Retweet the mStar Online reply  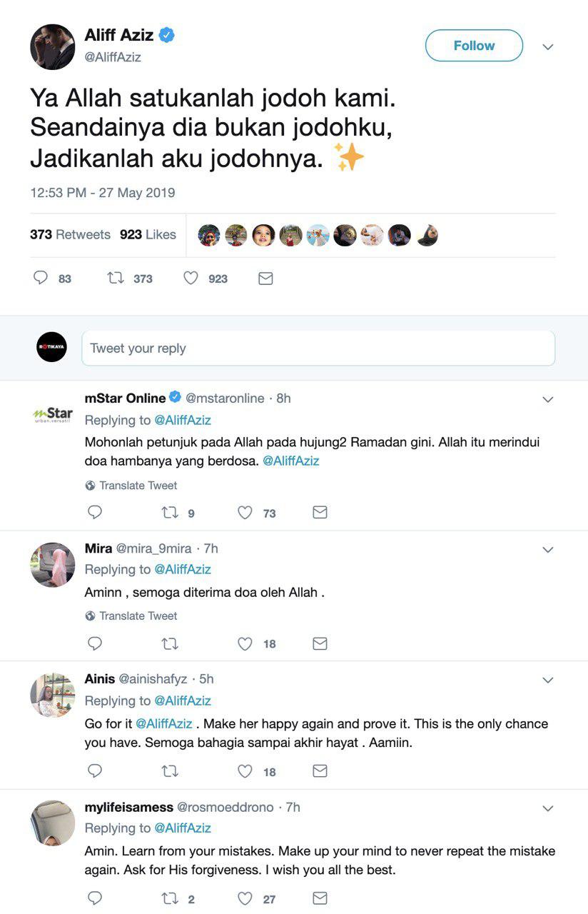pos(170,513)
